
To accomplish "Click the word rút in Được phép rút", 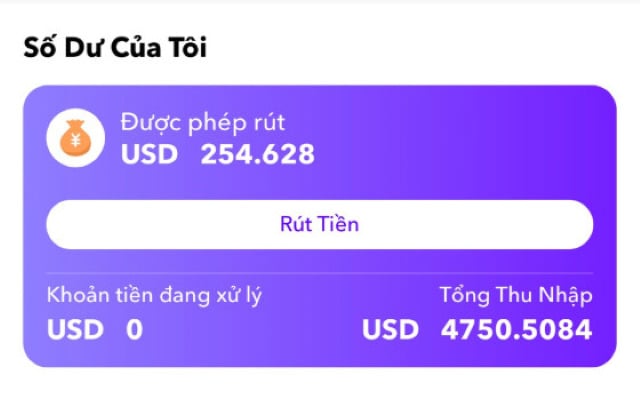I will click(269, 123).
